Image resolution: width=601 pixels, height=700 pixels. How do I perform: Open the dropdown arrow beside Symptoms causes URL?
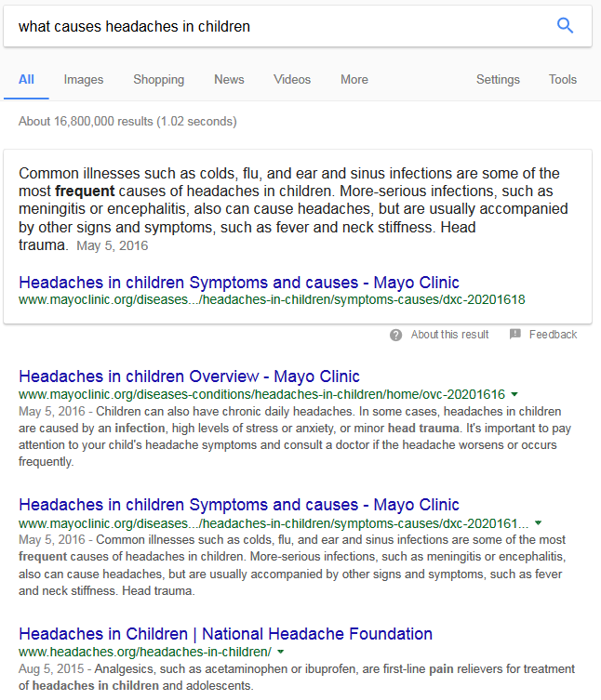pyautogui.click(x=538, y=523)
